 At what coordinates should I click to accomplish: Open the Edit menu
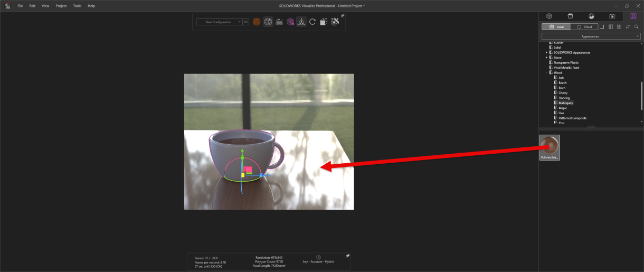coord(33,6)
